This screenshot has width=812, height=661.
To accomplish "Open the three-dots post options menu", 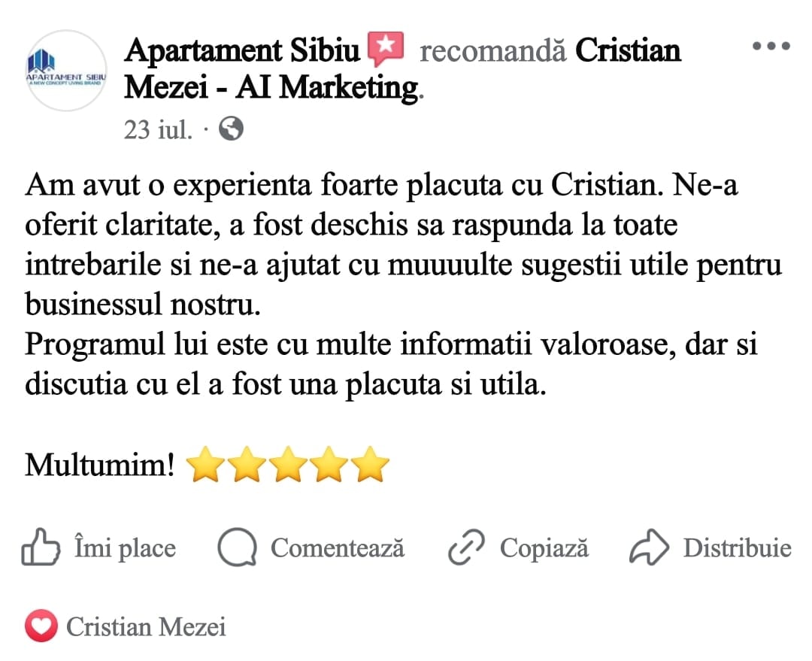I will [x=771, y=46].
